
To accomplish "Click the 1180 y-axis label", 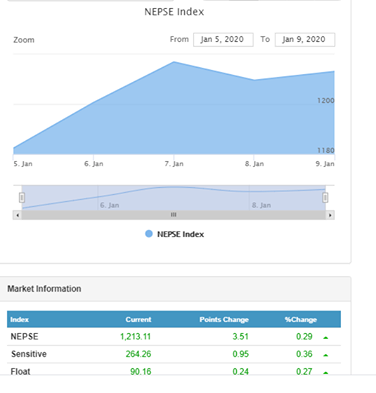I will click(326, 150).
